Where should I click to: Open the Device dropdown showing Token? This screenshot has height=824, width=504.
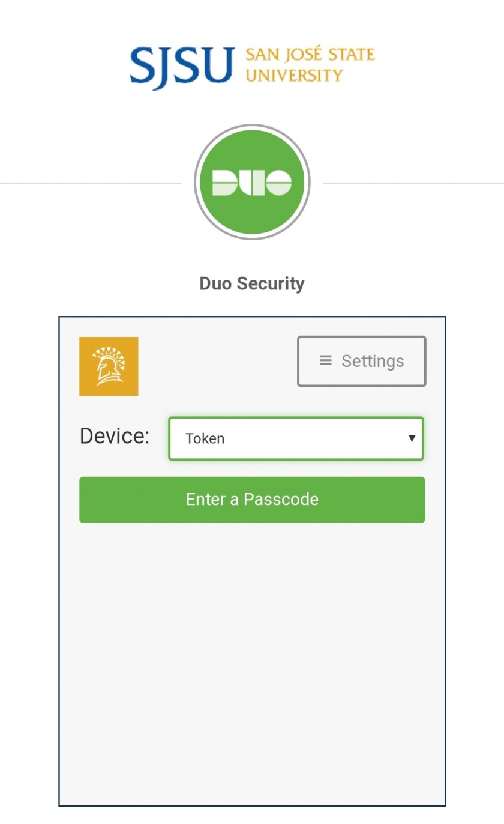296,438
